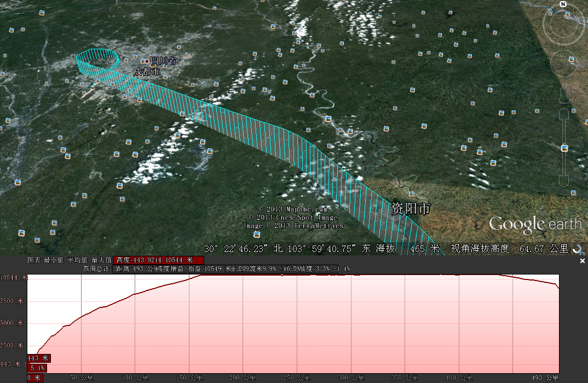Click the 5.1% slope cursor label
Screen dimensions: 588x383
click(x=37, y=368)
